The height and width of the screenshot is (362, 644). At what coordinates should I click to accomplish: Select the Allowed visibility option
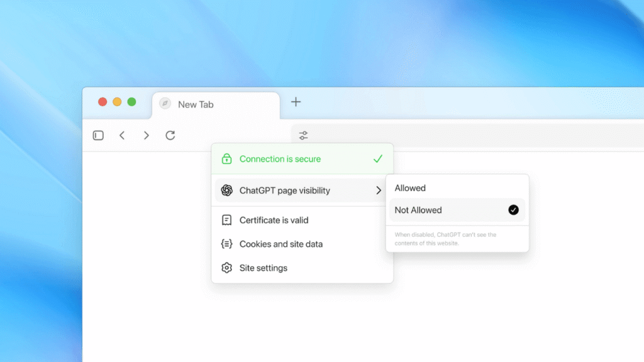tap(410, 188)
